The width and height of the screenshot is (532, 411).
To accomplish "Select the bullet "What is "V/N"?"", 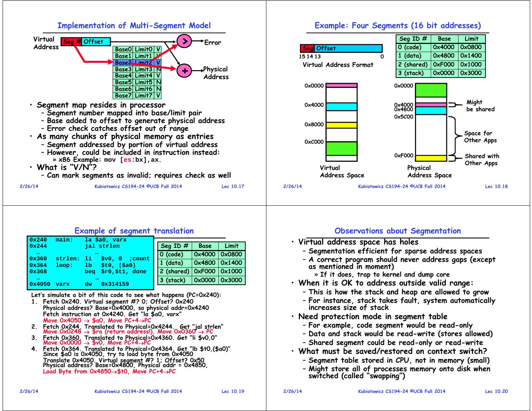I will 67,167.
